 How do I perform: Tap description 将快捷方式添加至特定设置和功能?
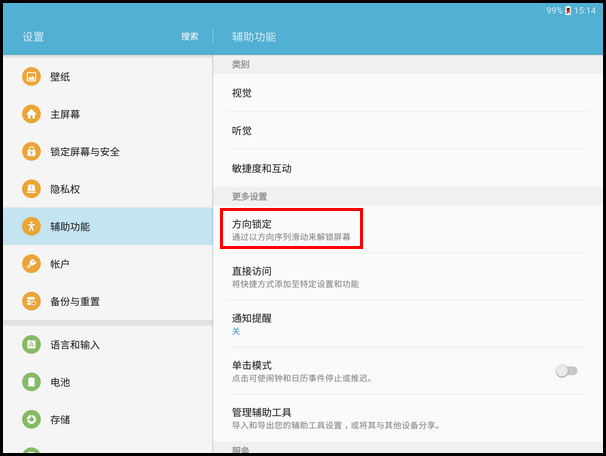coord(295,284)
